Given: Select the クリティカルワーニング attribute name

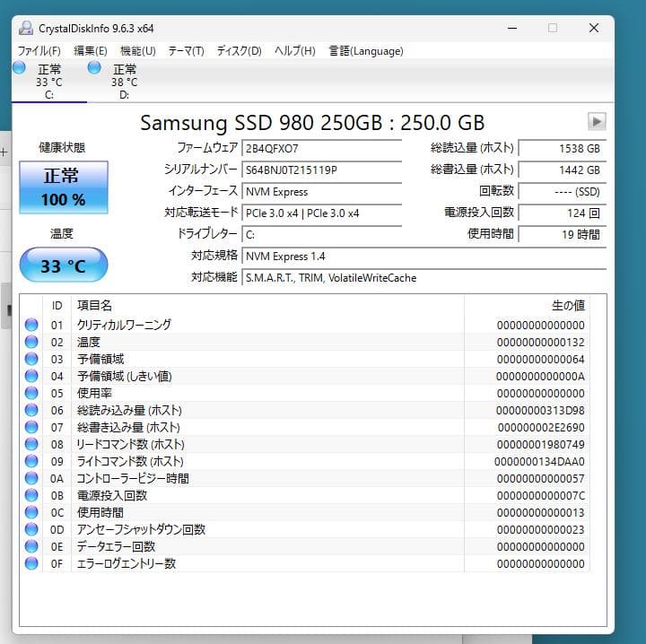Looking at the screenshot, I should click(x=124, y=325).
